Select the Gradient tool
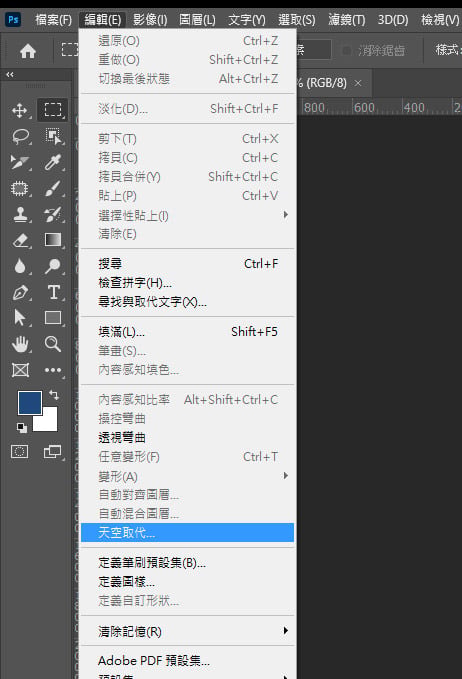462x679 pixels. click(53, 240)
